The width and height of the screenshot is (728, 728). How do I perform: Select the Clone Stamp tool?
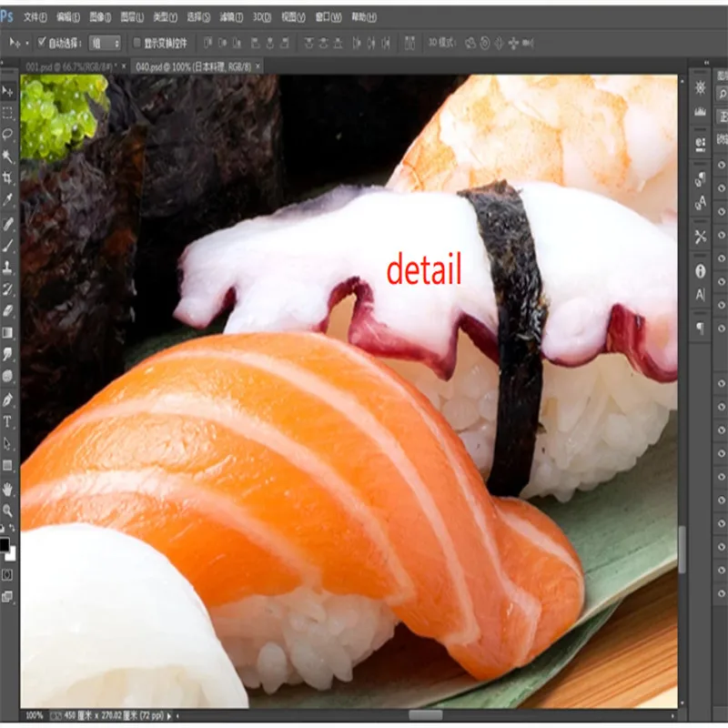tap(7, 267)
